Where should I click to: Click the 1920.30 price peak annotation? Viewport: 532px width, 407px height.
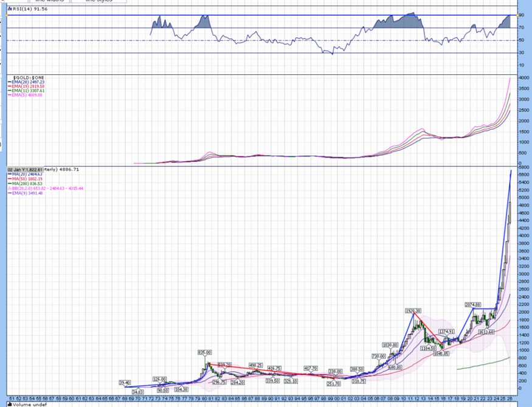(x=413, y=311)
